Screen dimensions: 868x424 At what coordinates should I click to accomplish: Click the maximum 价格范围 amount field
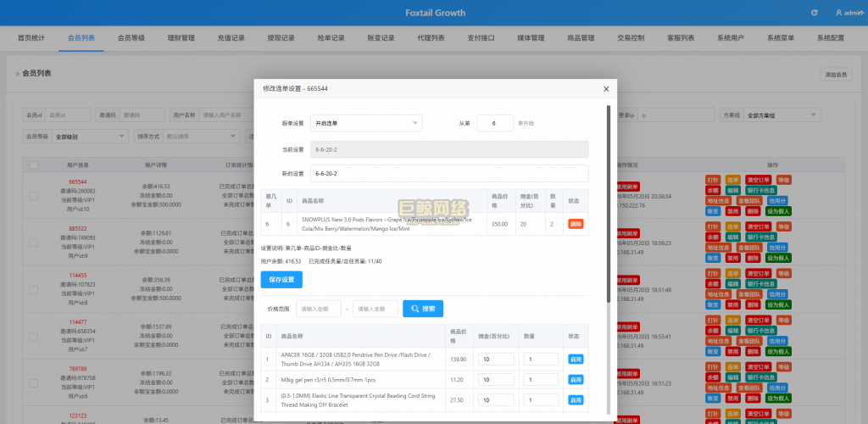tap(376, 309)
